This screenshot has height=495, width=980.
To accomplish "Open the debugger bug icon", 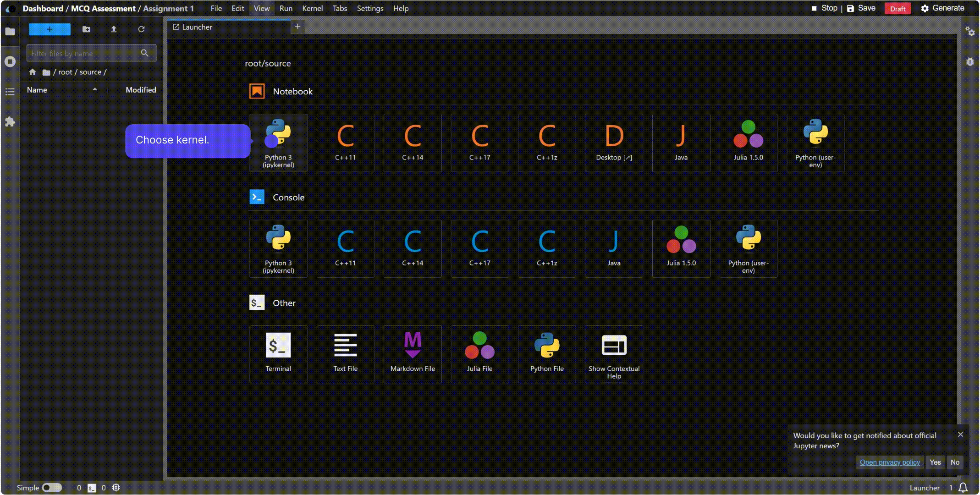I will point(970,61).
